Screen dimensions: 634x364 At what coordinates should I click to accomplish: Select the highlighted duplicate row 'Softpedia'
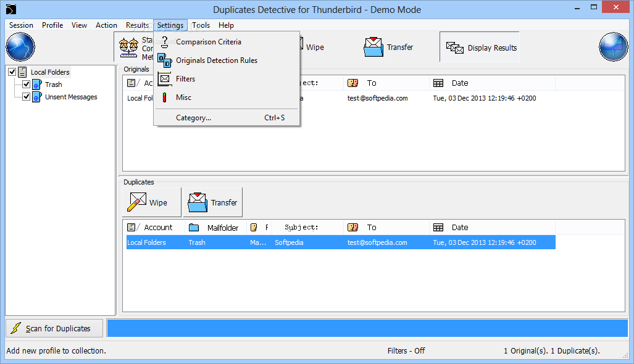341,242
